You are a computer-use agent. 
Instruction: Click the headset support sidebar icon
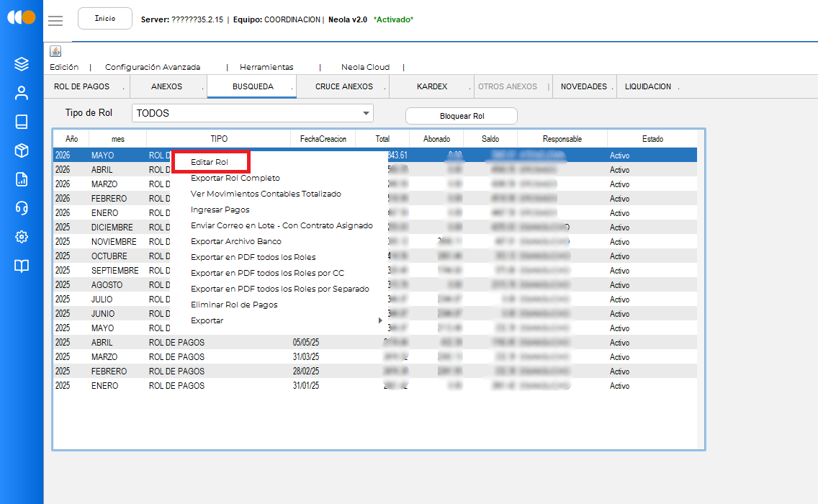pyautogui.click(x=22, y=208)
